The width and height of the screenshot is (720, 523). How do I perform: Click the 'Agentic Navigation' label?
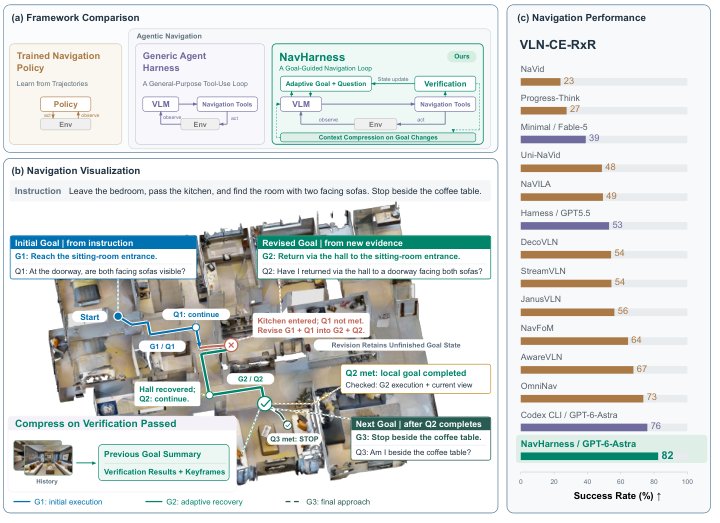coord(169,36)
